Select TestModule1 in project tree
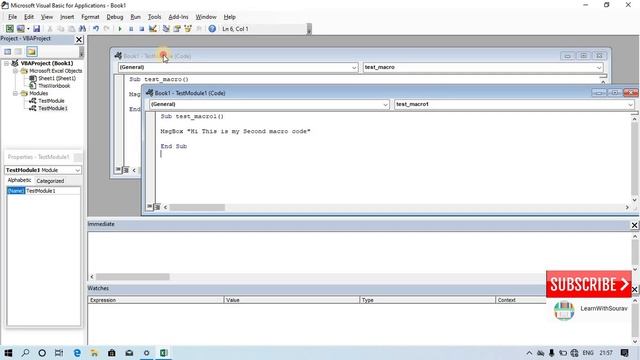The height and width of the screenshot is (360, 640). point(53,108)
